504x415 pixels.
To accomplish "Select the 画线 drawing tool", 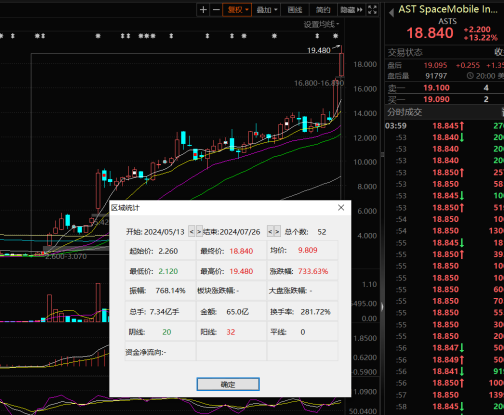I will tap(295, 10).
